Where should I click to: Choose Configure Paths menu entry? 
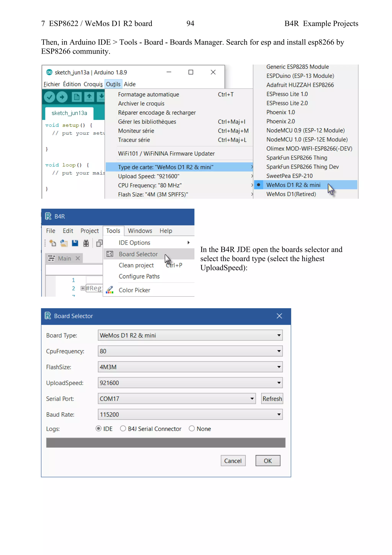(x=149, y=276)
